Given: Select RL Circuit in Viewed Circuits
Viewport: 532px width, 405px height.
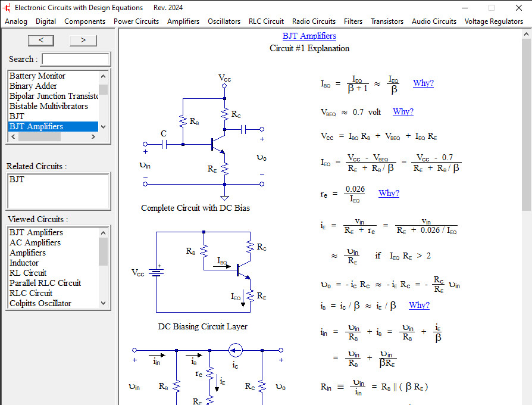Looking at the screenshot, I should pos(54,273).
